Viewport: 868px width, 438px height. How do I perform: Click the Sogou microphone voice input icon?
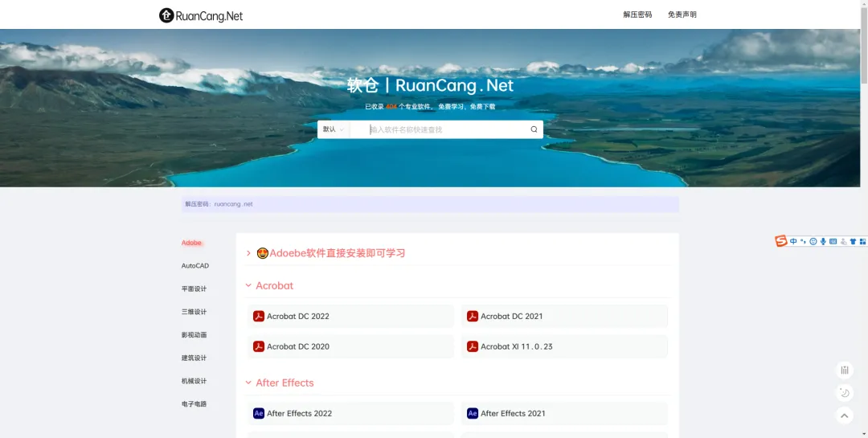[x=823, y=241]
